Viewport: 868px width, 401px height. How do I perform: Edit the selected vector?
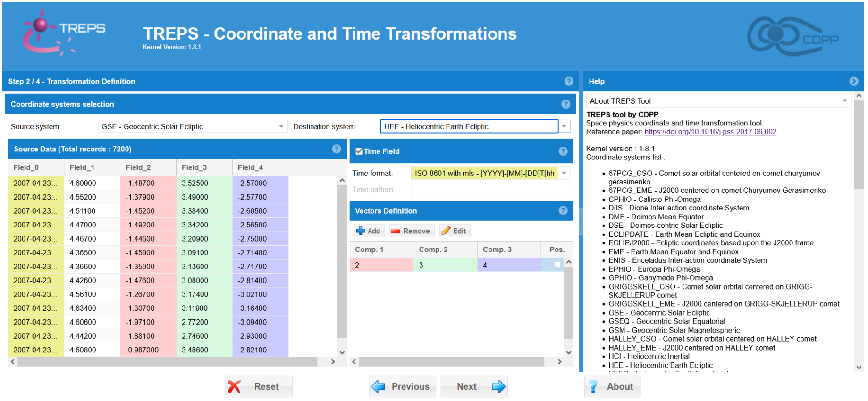click(x=454, y=231)
